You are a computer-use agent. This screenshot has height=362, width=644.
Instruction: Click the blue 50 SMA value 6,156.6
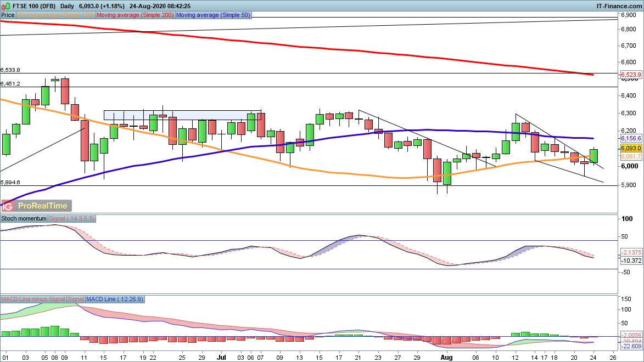coord(631,138)
